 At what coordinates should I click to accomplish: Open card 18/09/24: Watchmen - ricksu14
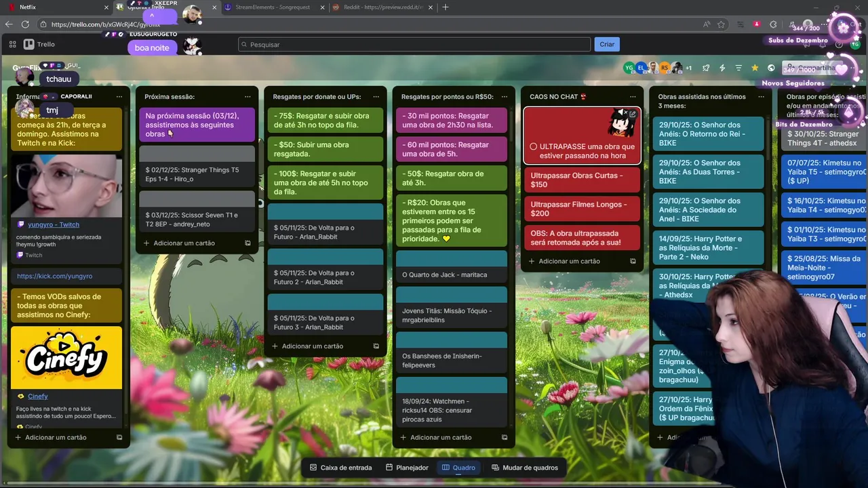pos(451,403)
